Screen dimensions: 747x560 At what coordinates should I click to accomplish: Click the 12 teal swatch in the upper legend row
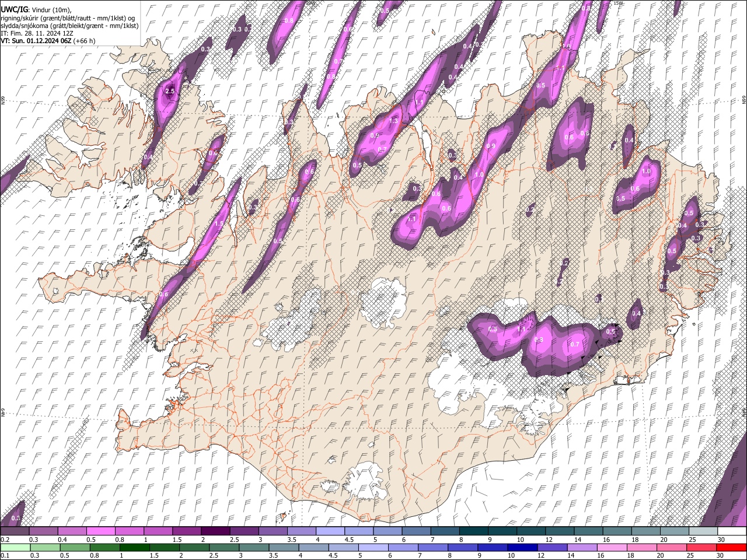560,531
